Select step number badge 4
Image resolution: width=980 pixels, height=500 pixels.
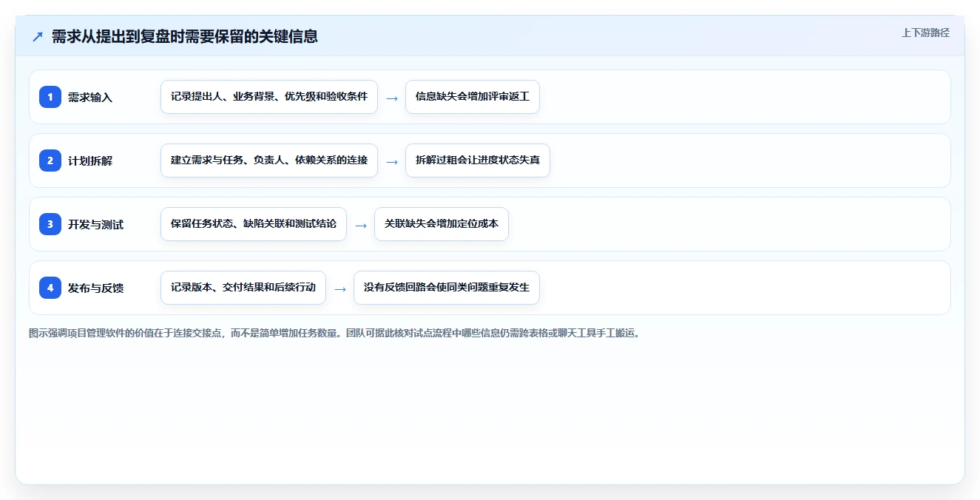click(50, 288)
